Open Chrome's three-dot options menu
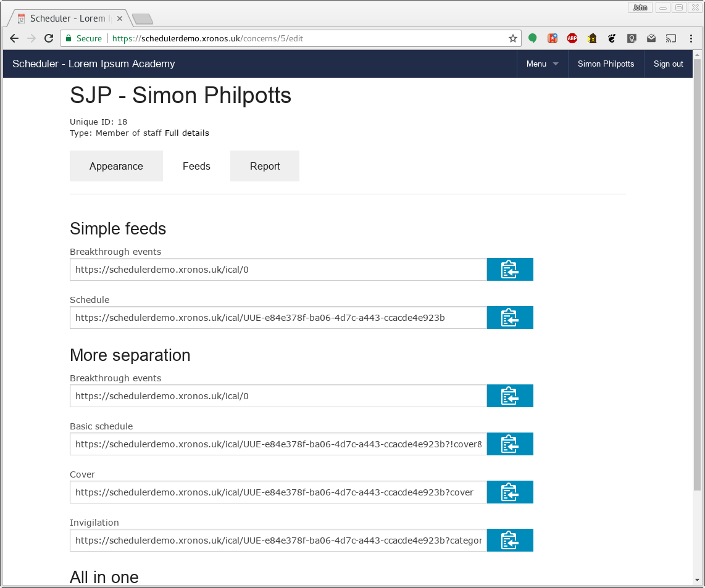 (691, 38)
